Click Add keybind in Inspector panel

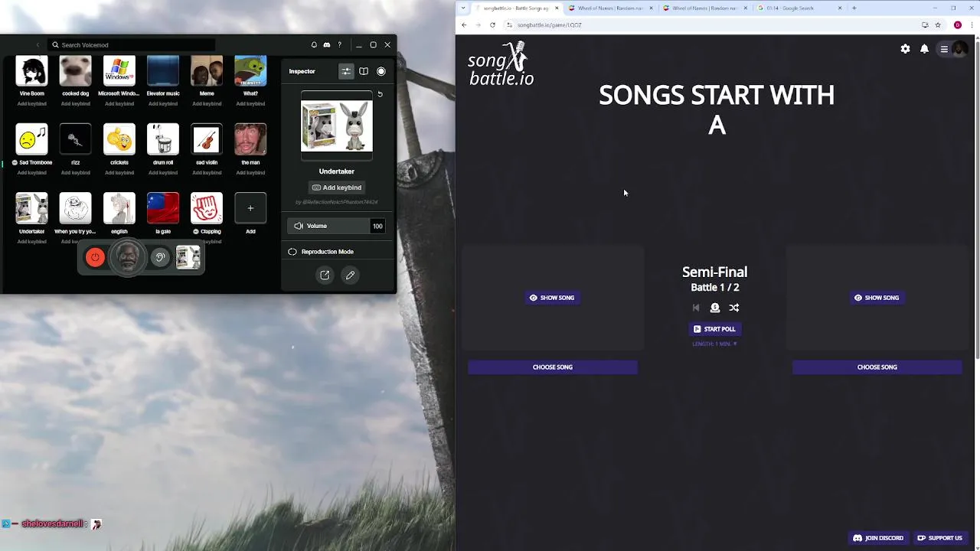(x=337, y=187)
